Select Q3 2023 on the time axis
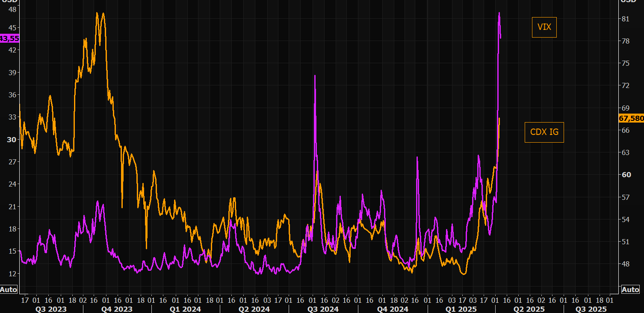 (x=51, y=309)
